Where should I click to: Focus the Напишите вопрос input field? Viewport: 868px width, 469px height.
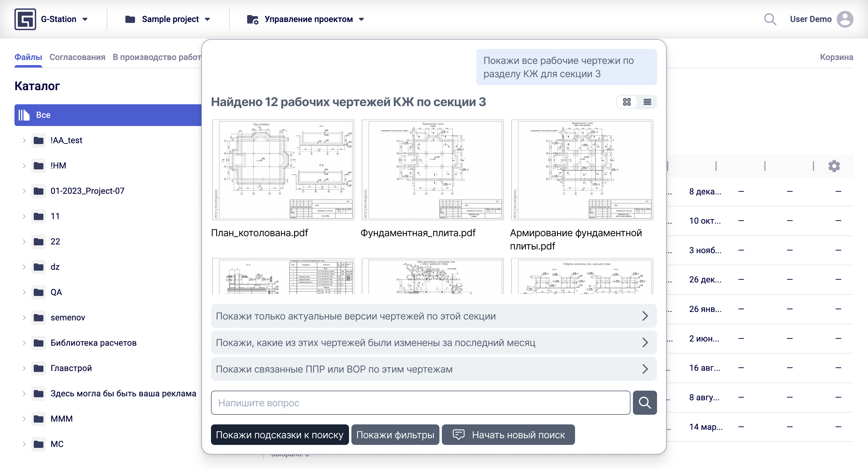point(420,403)
